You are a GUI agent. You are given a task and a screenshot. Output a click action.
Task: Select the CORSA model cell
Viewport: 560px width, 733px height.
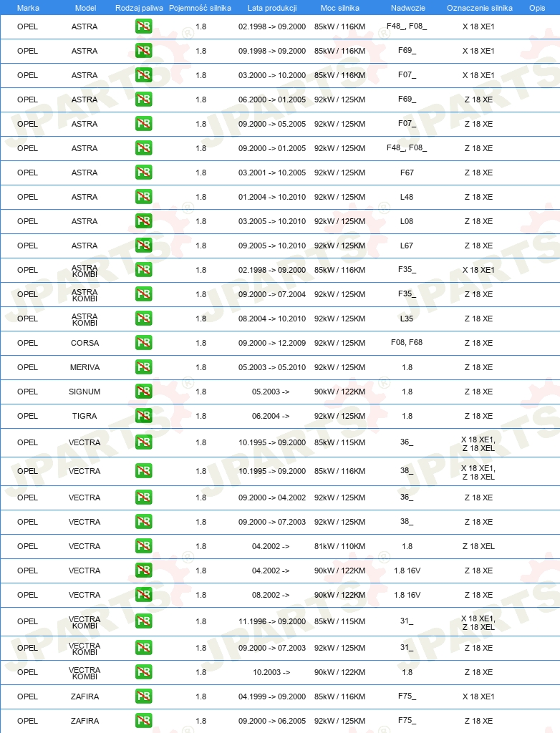point(85,343)
